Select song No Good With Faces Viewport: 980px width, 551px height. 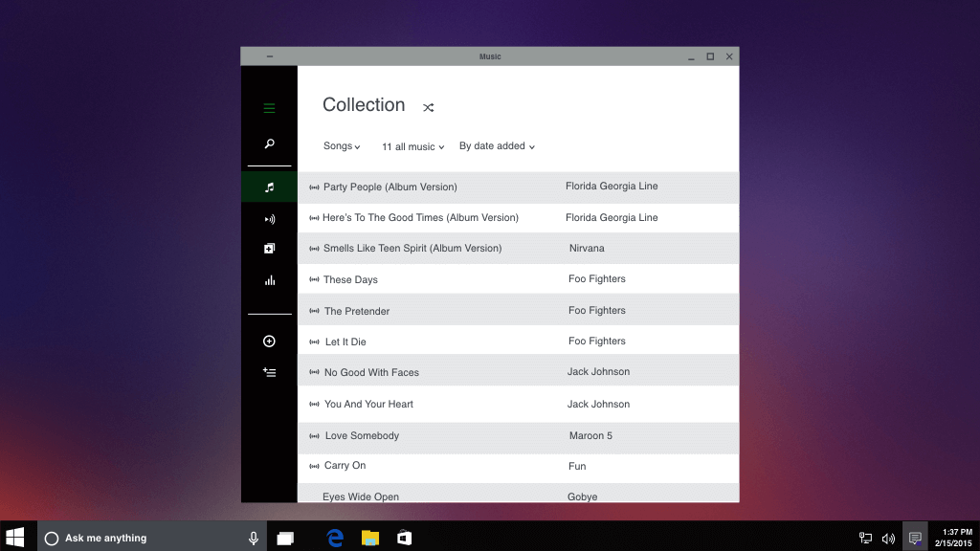click(372, 372)
